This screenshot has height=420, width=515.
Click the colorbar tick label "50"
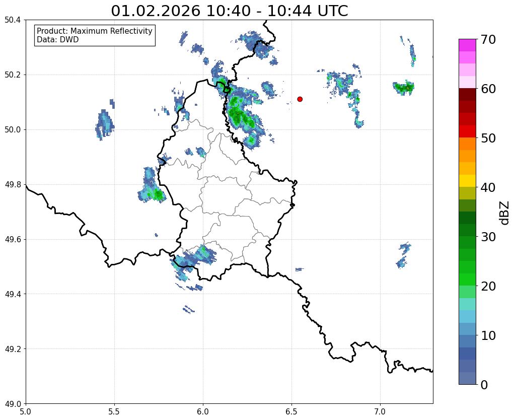point(488,138)
